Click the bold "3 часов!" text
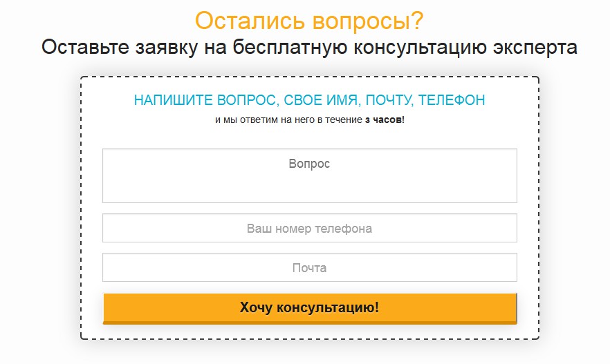Image resolution: width=610 pixels, height=364 pixels. (385, 120)
